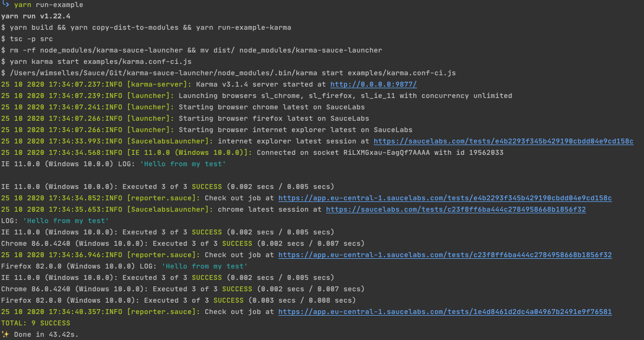Click Chrome 86.0.4240 first SUCCESS word
This screenshot has width=644, height=340.
237,244
